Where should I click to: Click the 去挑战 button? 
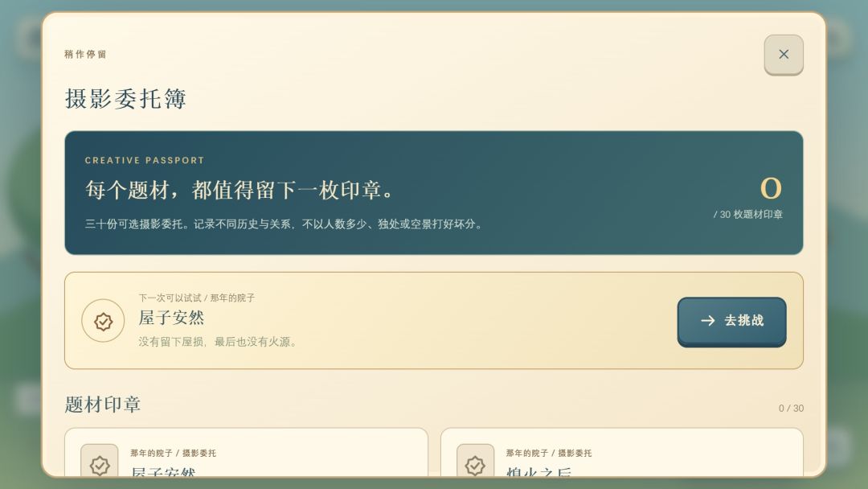tap(731, 321)
